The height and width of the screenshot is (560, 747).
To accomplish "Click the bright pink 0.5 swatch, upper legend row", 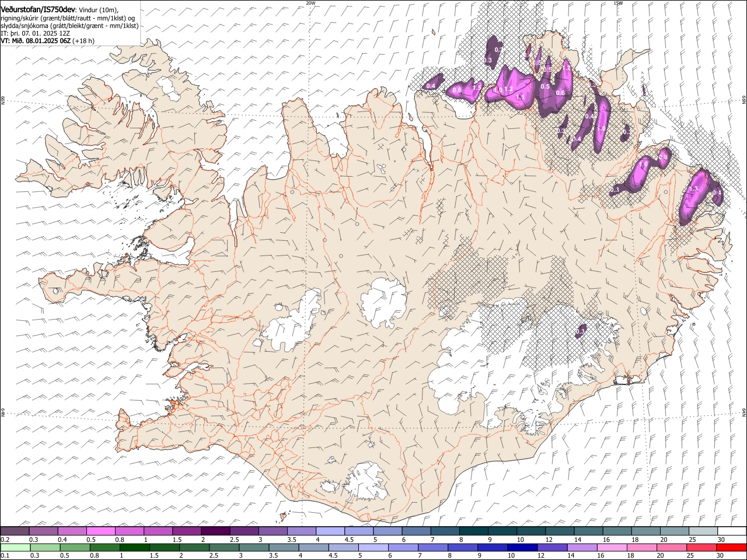I will [100, 531].
